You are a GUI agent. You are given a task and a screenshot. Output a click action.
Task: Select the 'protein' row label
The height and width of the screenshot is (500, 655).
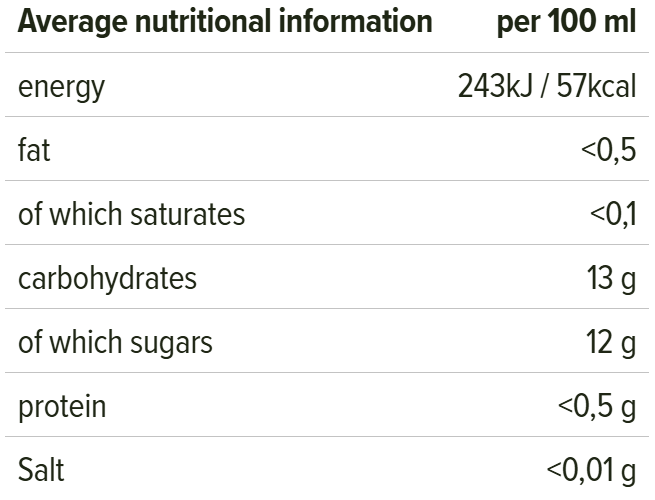[62, 406]
